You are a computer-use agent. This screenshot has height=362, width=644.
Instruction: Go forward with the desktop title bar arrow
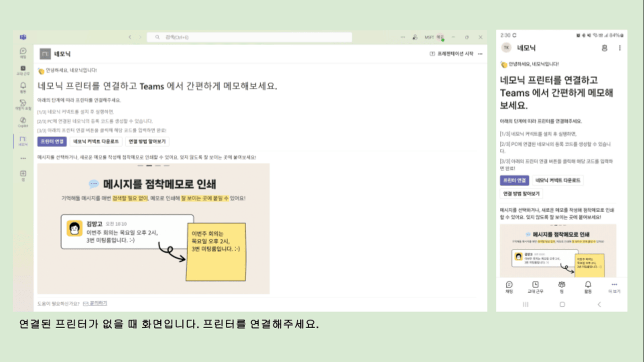(140, 37)
